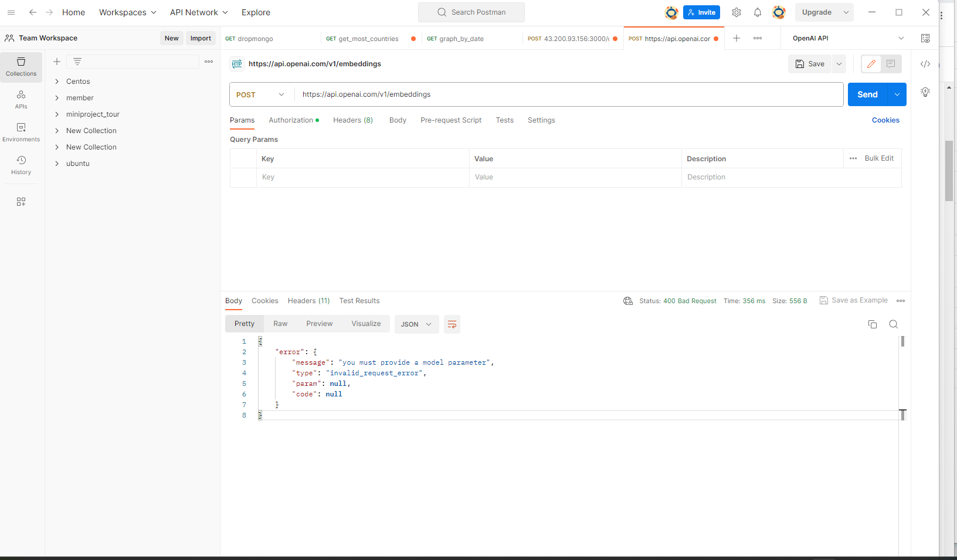Open user avatar next to Upgrade
This screenshot has width=957, height=560.
(779, 12)
